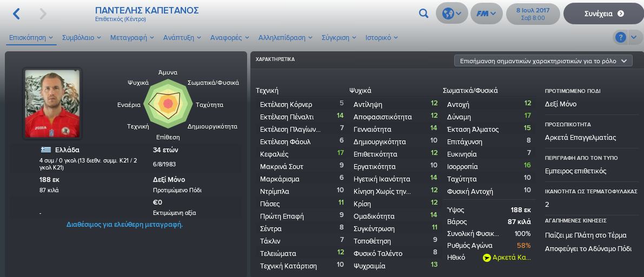Open the Επισκόπηση dropdown menu

pos(31,37)
